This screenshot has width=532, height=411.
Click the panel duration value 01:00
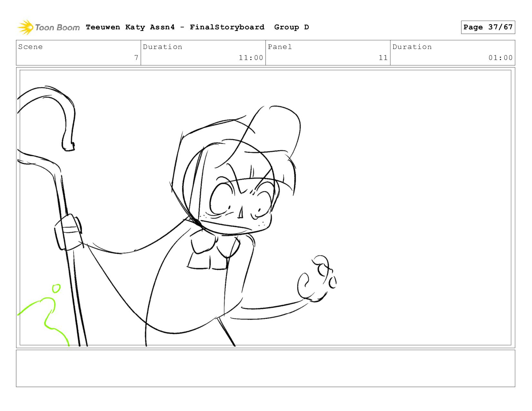point(500,58)
